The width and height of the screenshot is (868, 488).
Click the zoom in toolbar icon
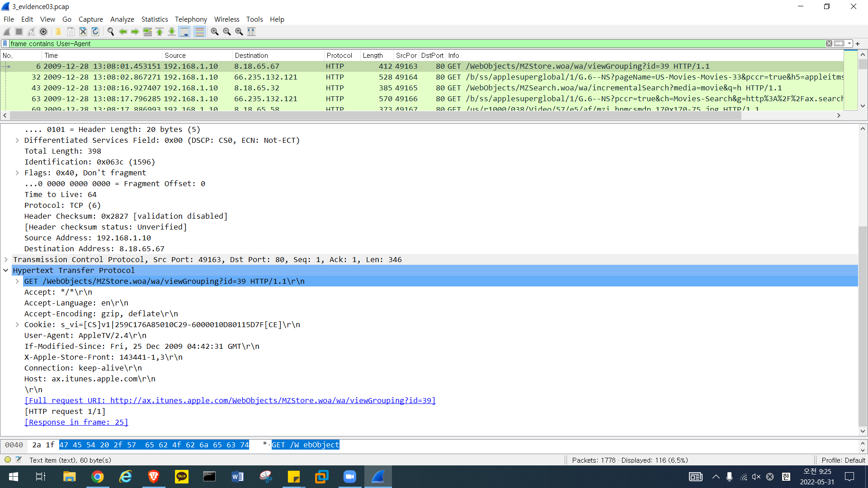coord(215,32)
